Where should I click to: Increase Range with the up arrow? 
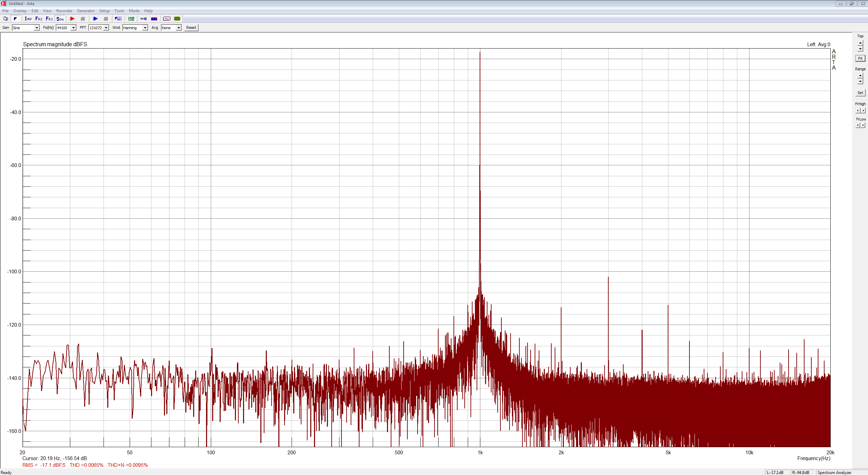[x=860, y=76]
